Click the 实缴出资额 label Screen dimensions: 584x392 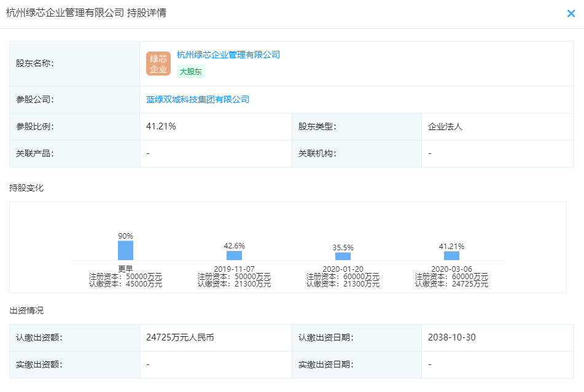[x=39, y=364]
